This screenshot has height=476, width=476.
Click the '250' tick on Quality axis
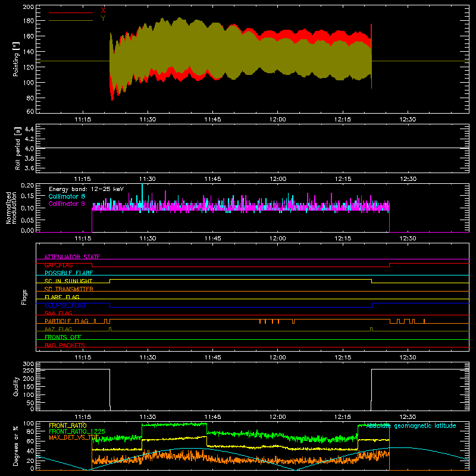pos(28,371)
